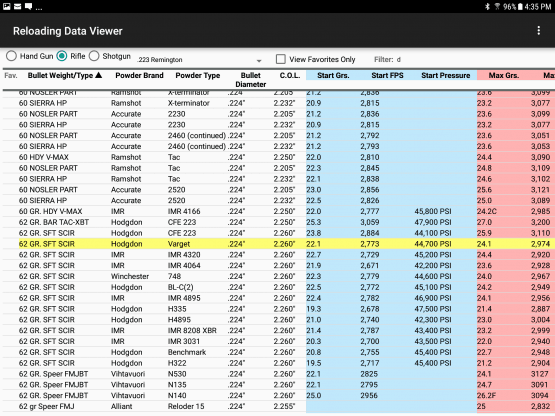
Task: Tap the battery status icon
Action: tap(520, 6)
